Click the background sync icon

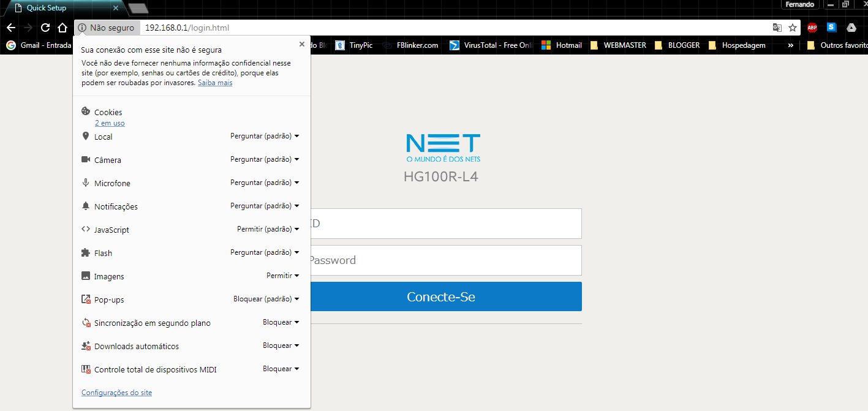(x=86, y=323)
